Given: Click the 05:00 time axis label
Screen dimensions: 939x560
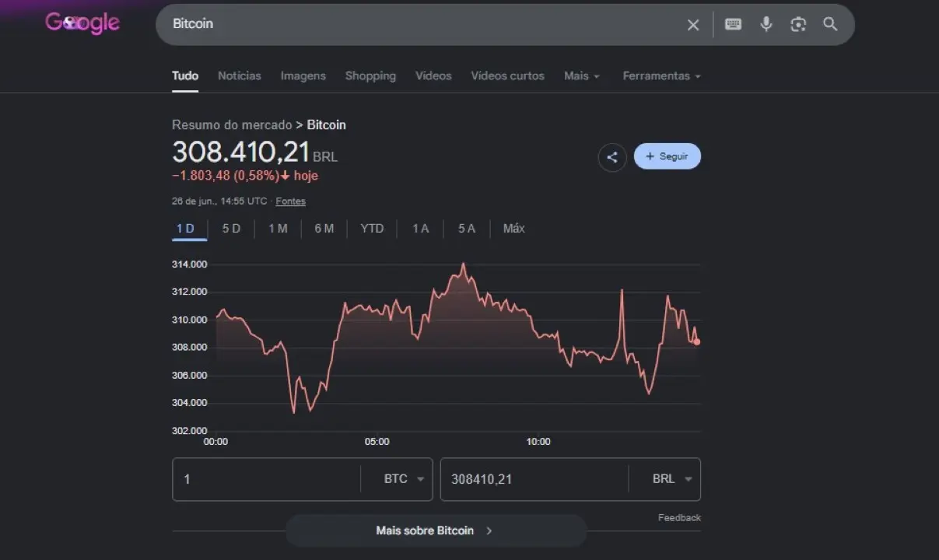Looking at the screenshot, I should [377, 442].
